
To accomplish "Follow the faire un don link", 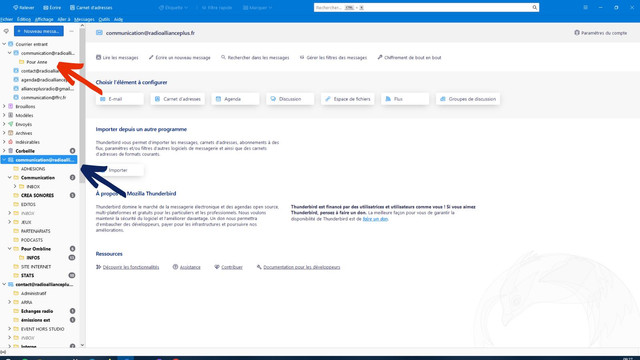I will (x=375, y=219).
